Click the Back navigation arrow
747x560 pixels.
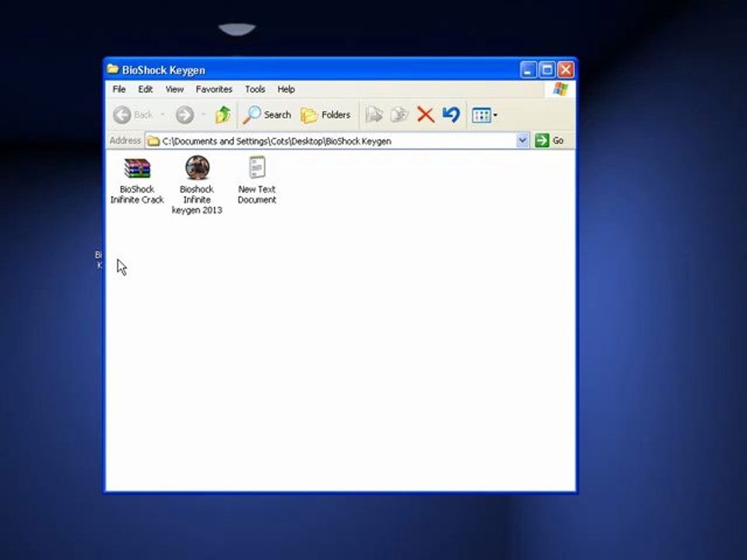122,115
